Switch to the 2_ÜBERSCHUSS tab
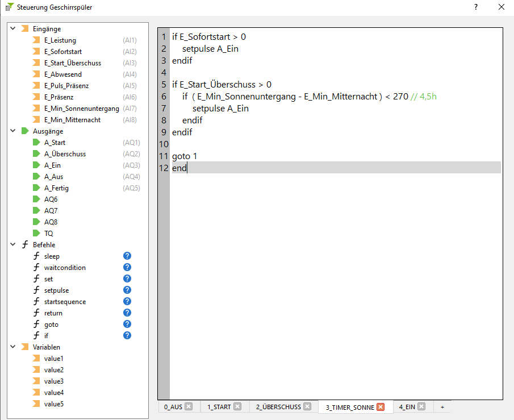 tap(278, 407)
